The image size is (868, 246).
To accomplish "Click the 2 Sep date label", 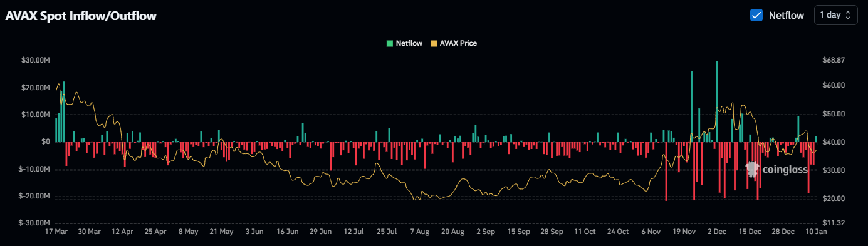I will tap(485, 232).
